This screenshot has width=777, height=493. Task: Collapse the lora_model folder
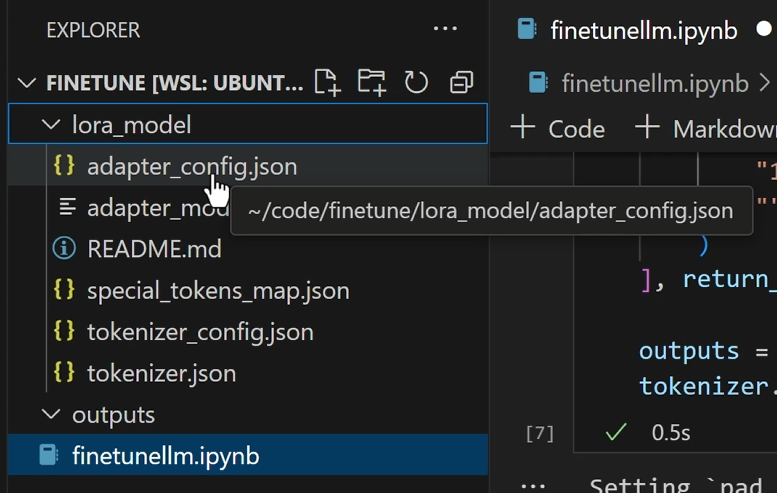50,125
